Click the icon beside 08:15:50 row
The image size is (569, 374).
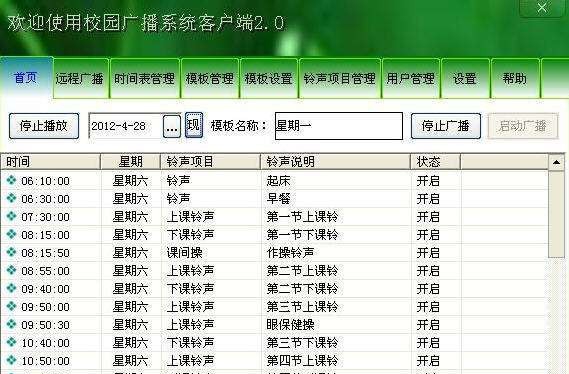point(12,252)
